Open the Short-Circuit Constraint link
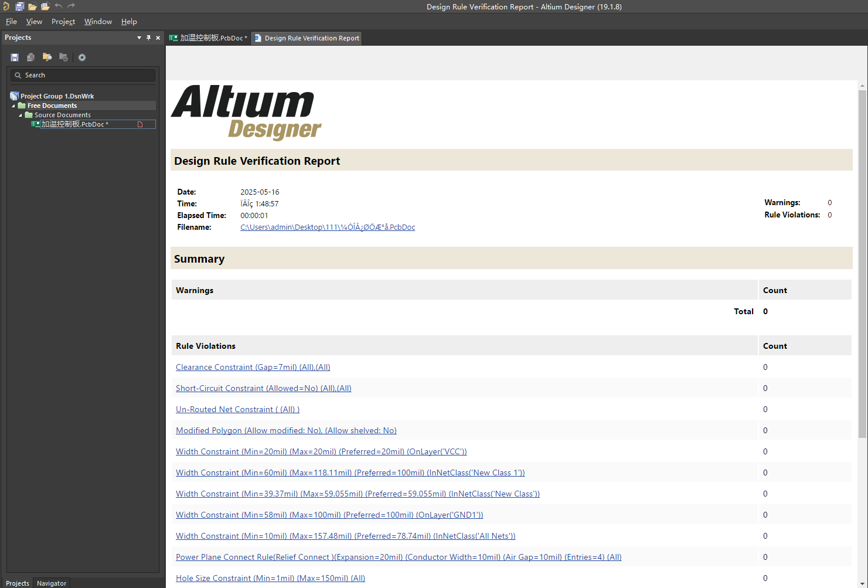Image resolution: width=868 pixels, height=588 pixels. pos(264,389)
